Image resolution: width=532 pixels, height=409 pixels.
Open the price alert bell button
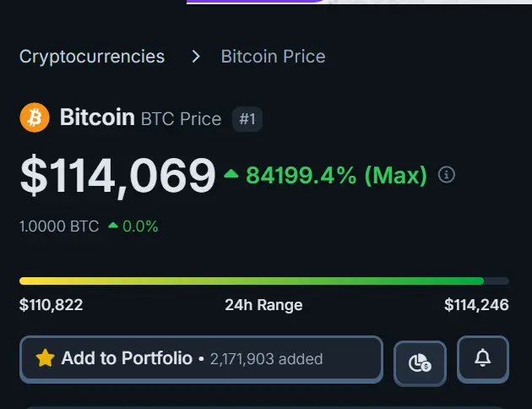coord(483,359)
